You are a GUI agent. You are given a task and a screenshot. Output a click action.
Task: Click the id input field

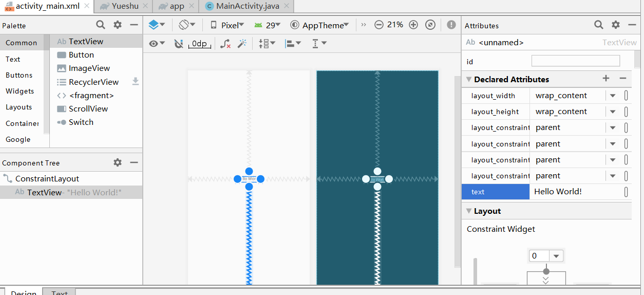[x=576, y=61]
